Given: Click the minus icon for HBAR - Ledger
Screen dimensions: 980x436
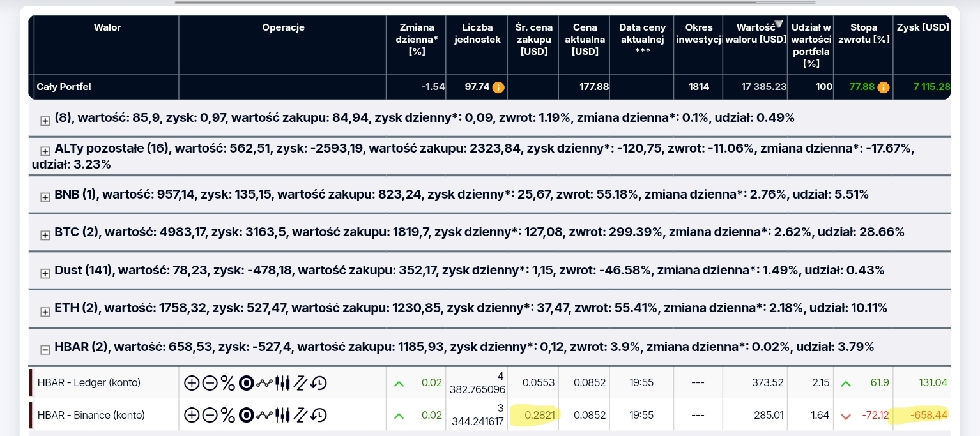Looking at the screenshot, I should [210, 383].
